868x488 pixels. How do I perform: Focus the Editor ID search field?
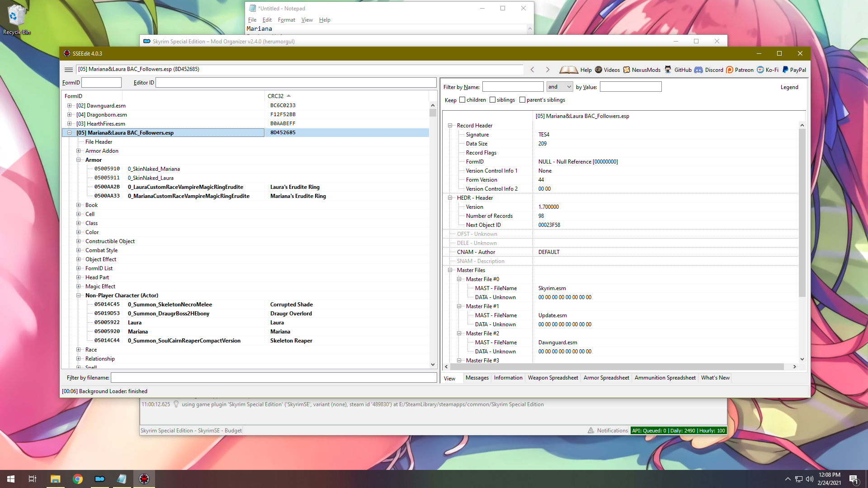pos(296,83)
